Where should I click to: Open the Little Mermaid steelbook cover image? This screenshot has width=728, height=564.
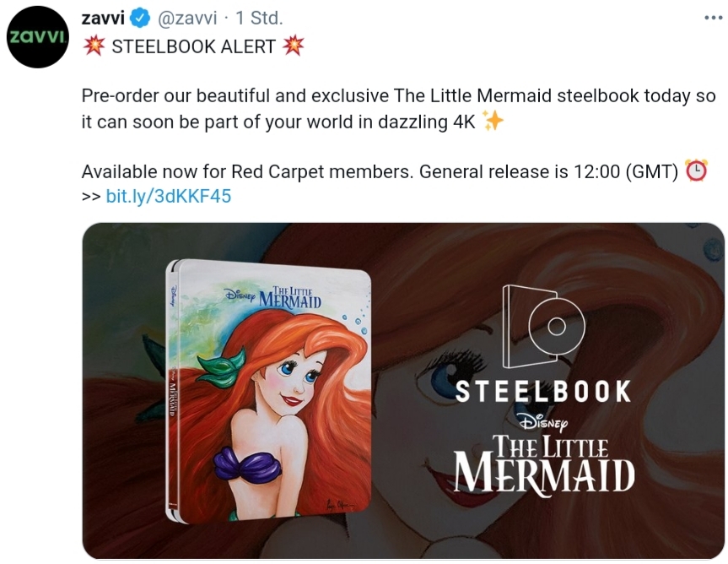coord(268,391)
